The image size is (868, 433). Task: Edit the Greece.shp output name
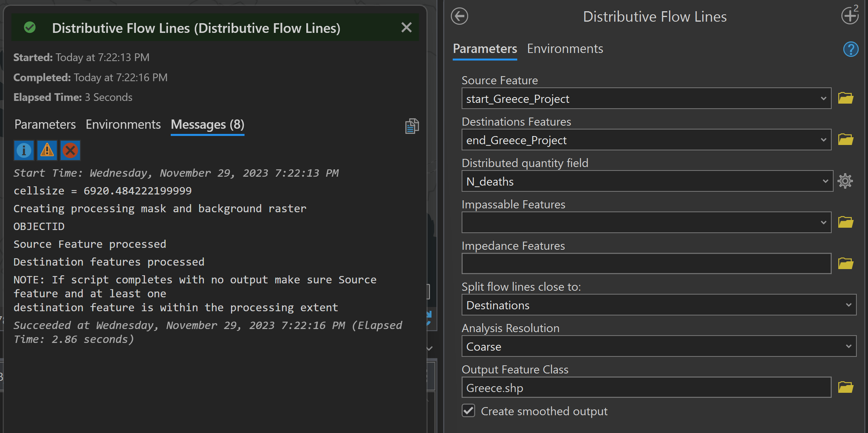point(646,387)
